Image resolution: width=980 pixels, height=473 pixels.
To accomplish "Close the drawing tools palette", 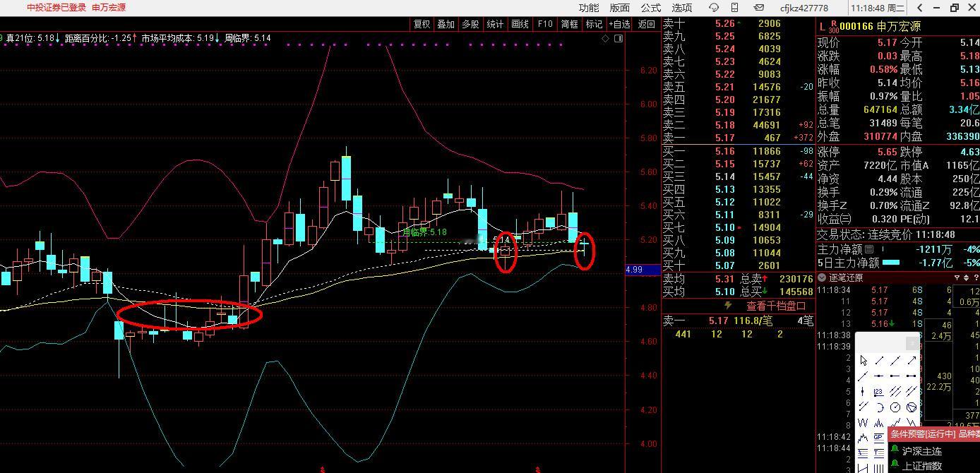I will click(912, 343).
